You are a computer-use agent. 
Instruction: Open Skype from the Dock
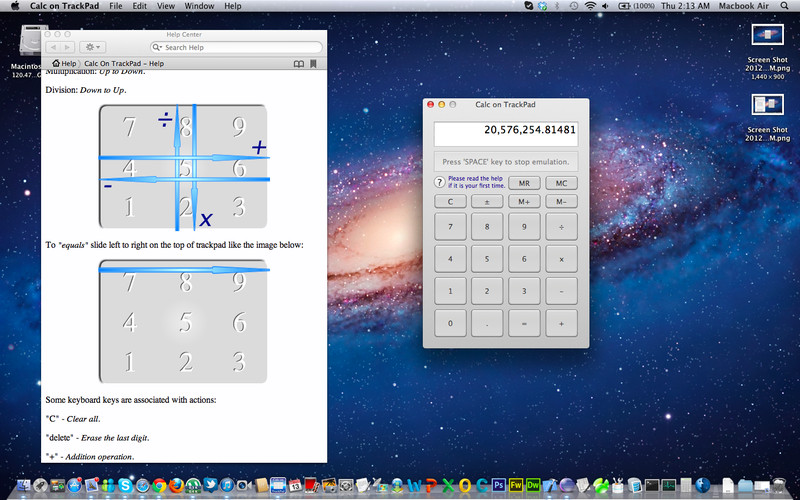[126, 485]
